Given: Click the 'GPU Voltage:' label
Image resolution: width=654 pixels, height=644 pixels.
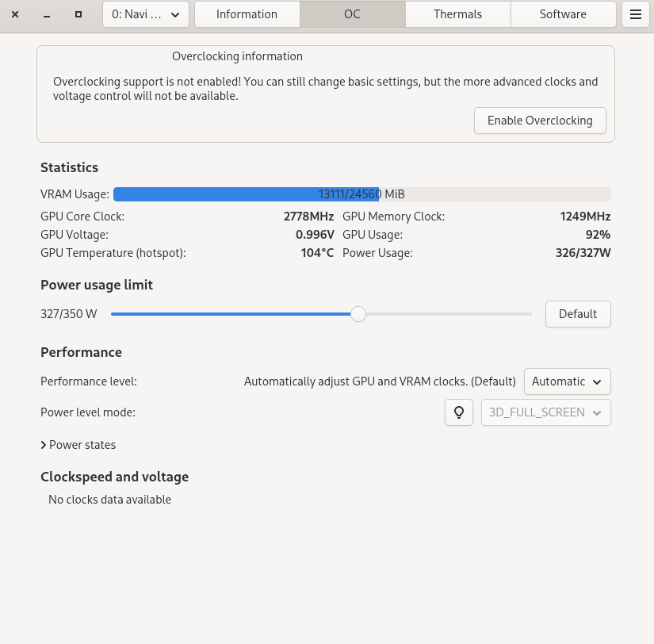Looking at the screenshot, I should tap(75, 235).
